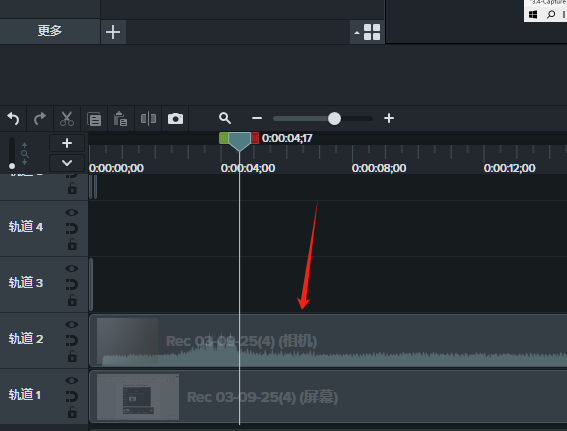
Task: Split clip at playhead icon
Action: pyautogui.click(x=148, y=118)
